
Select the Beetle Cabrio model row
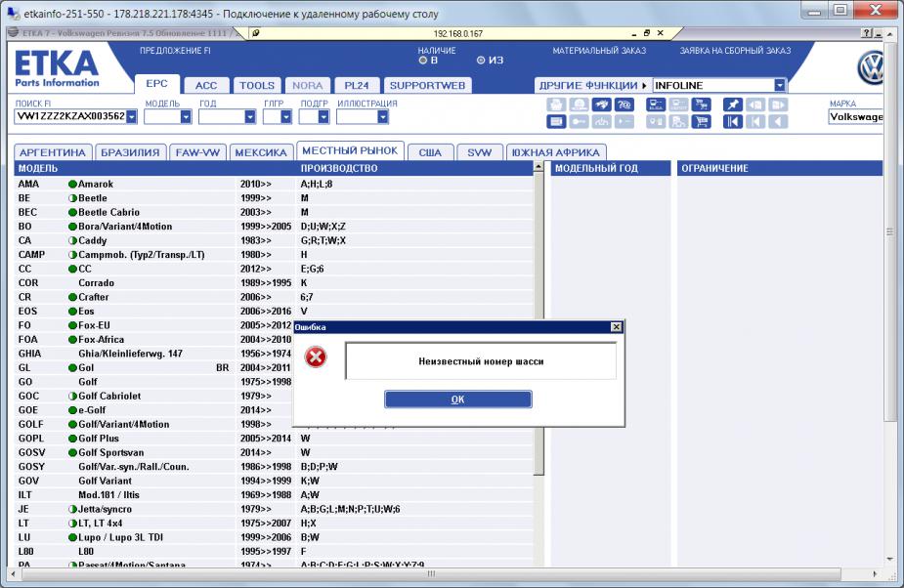click(x=274, y=212)
